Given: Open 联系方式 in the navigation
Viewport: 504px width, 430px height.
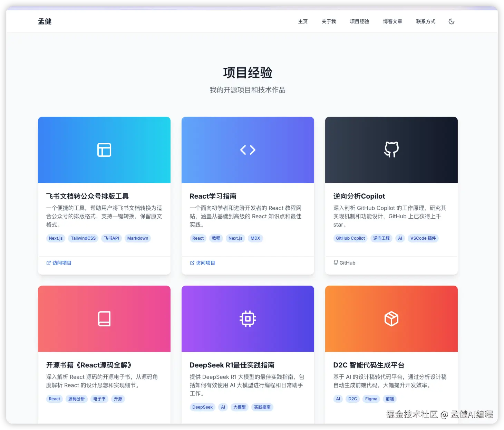Looking at the screenshot, I should [x=426, y=21].
